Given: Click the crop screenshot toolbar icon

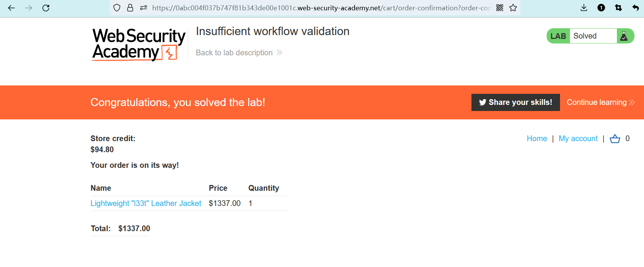Looking at the screenshot, I should 618,8.
